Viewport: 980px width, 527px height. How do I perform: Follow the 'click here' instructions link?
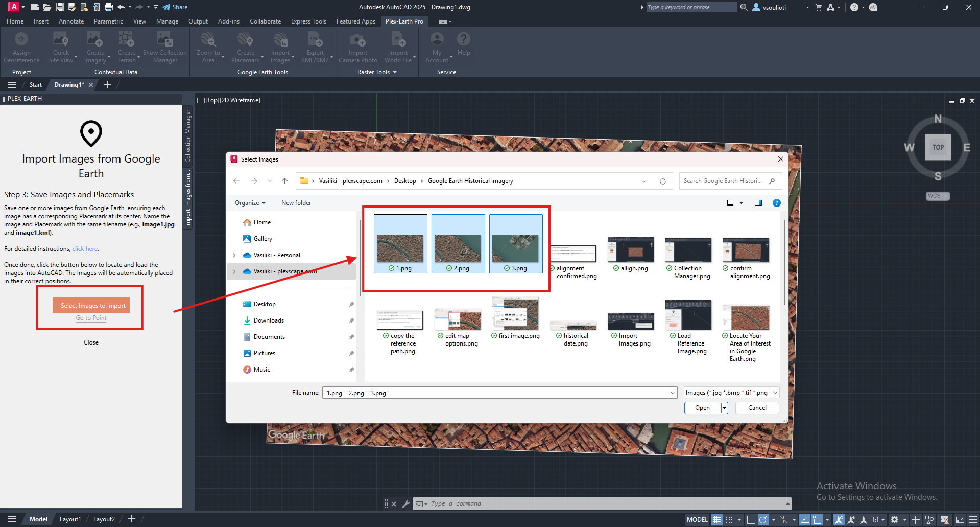(x=85, y=249)
